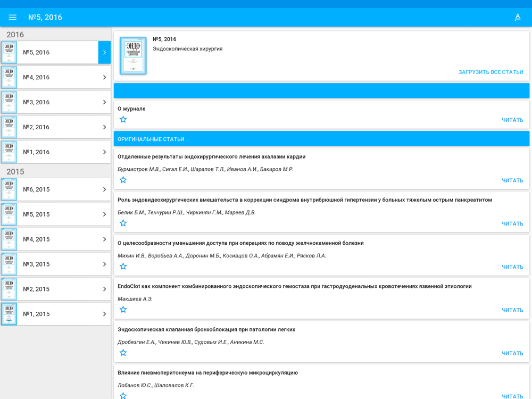The width and height of the screenshot is (532, 399).
Task: Open issue №4, 2015 chevron
Action: tap(104, 239)
